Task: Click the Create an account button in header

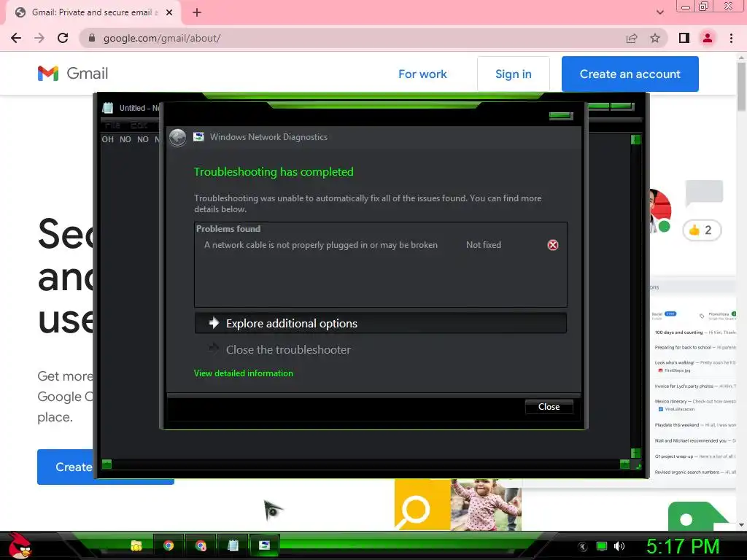Action: [x=630, y=74]
